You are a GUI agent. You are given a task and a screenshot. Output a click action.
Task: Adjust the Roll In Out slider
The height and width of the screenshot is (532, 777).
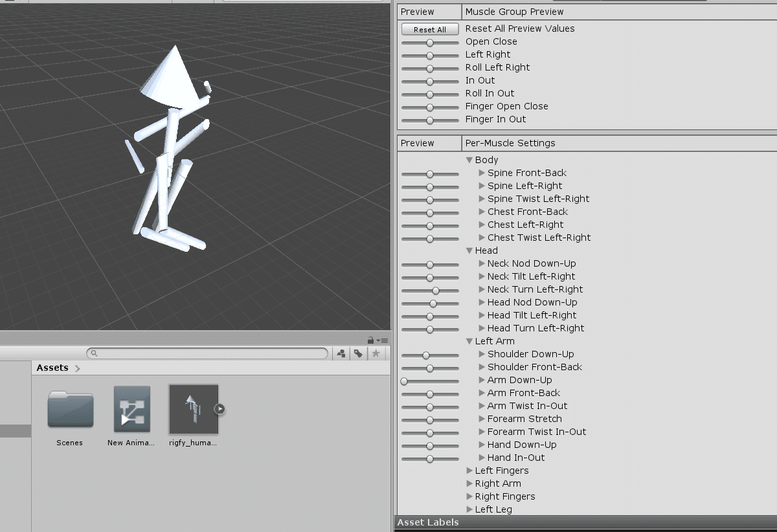click(x=430, y=94)
